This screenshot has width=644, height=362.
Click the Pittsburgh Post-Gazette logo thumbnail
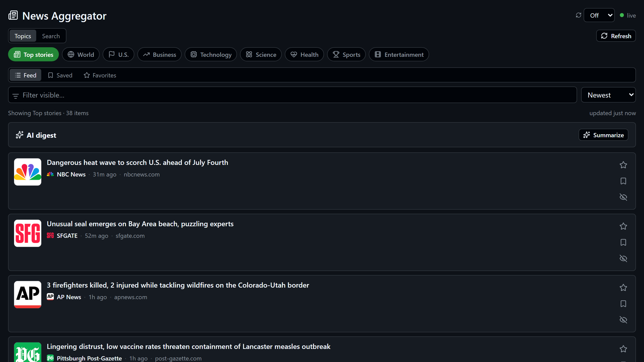pyautogui.click(x=28, y=352)
